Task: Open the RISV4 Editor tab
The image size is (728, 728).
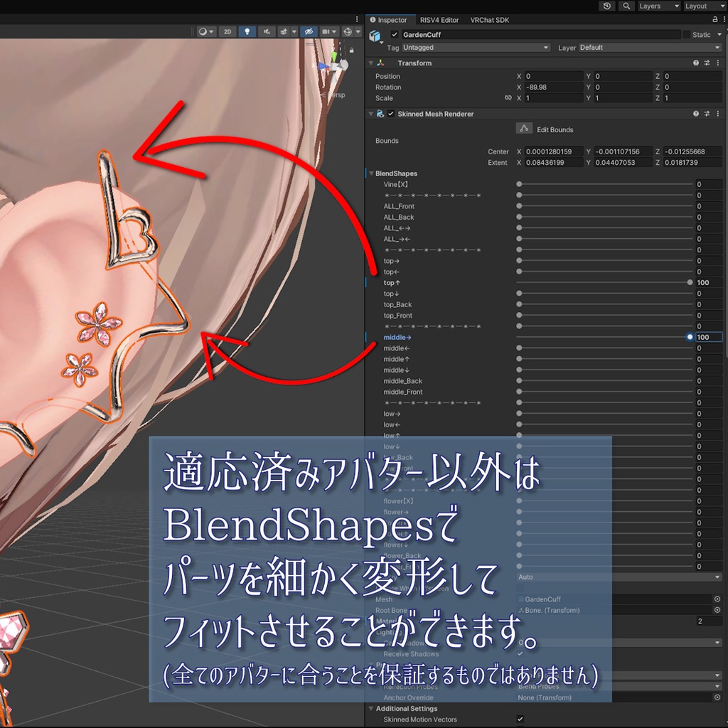Action: pyautogui.click(x=439, y=20)
